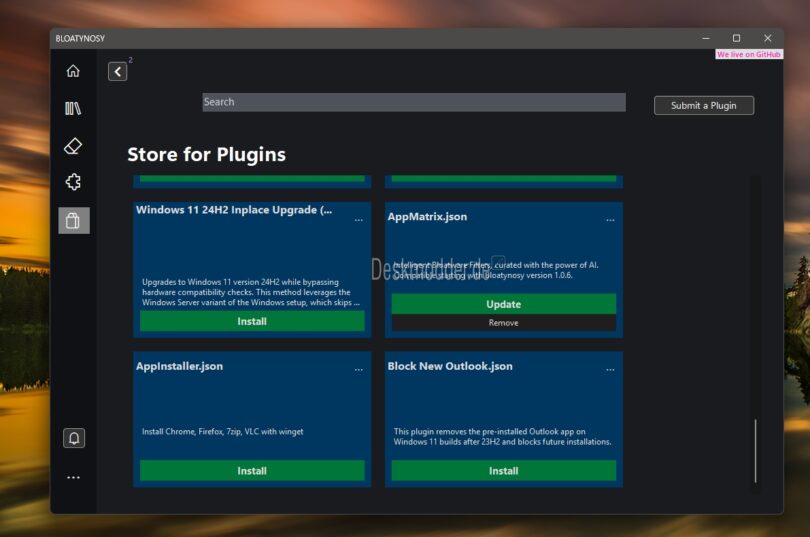Select the shopping bag store icon
Screen dimensions: 810x537
(74, 220)
